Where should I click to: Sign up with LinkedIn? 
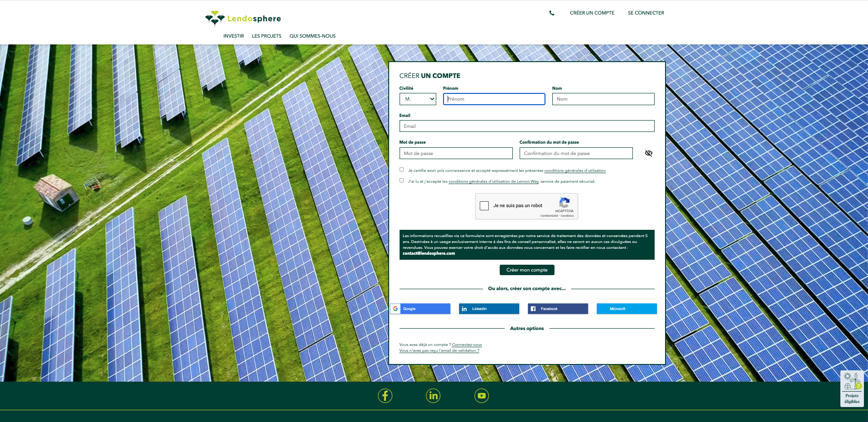(489, 309)
